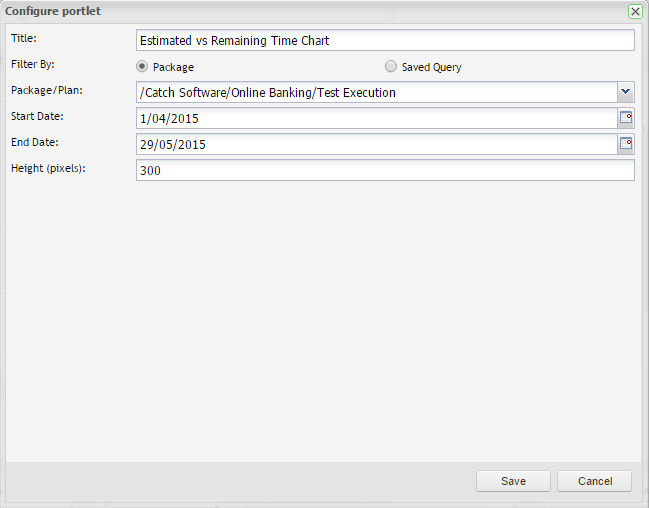The image size is (649, 508).
Task: Select the Saved Query radio button
Action: point(391,67)
